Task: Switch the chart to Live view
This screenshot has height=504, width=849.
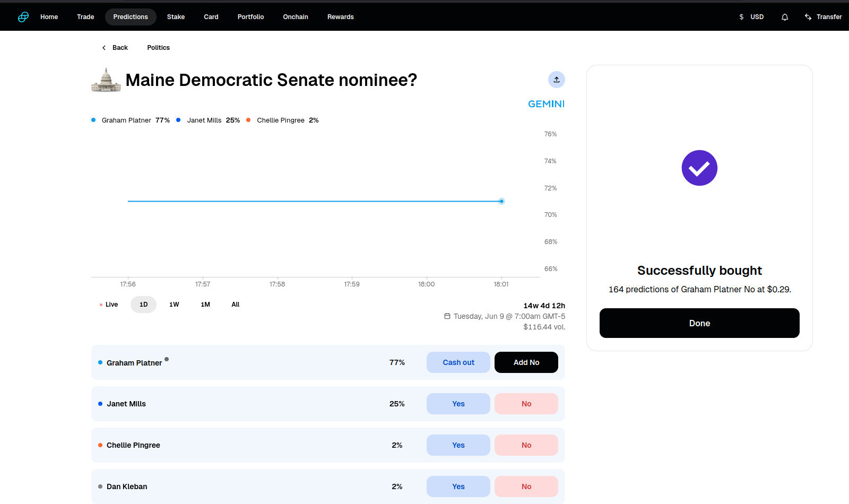Action: point(109,305)
